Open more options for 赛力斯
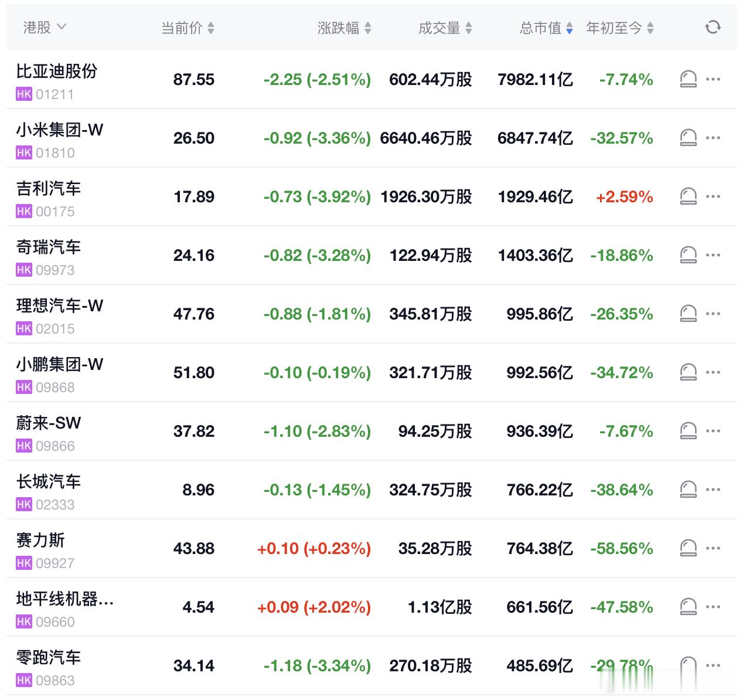743x700 pixels. coord(713,548)
